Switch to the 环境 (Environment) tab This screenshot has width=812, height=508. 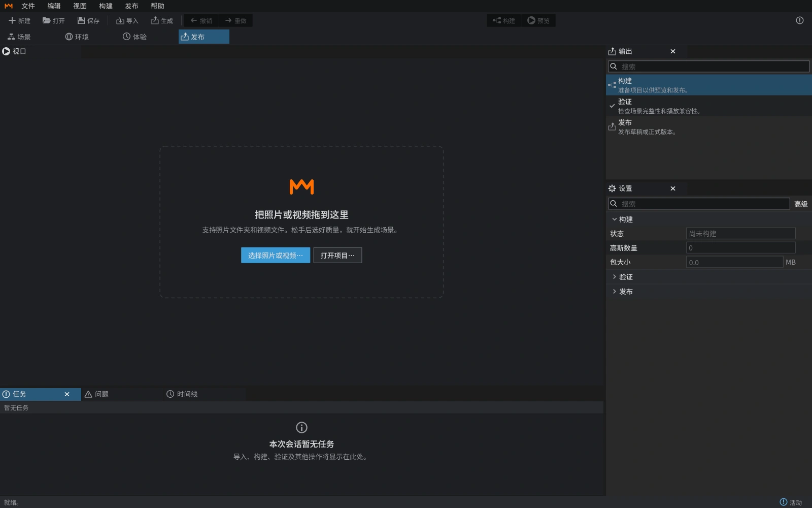click(77, 37)
